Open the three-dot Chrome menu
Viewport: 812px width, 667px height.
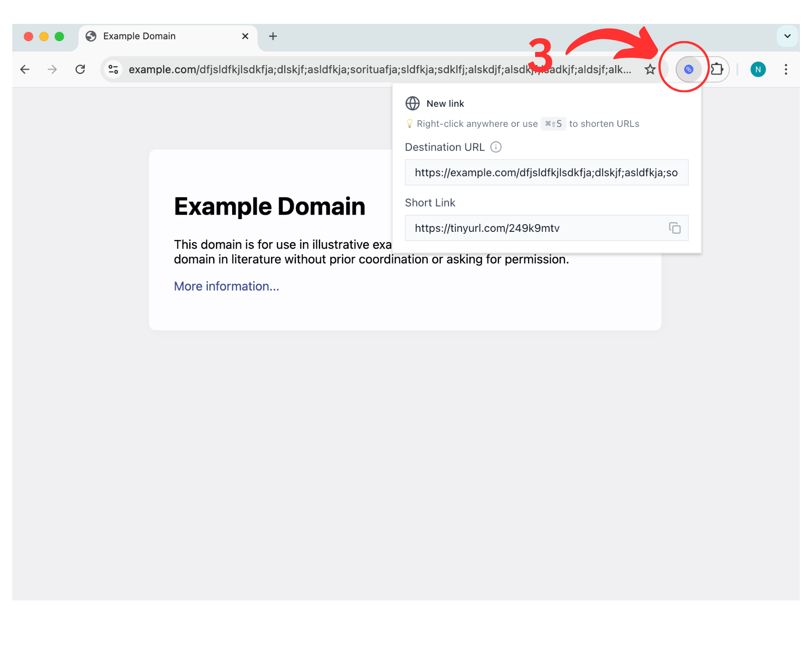[786, 69]
